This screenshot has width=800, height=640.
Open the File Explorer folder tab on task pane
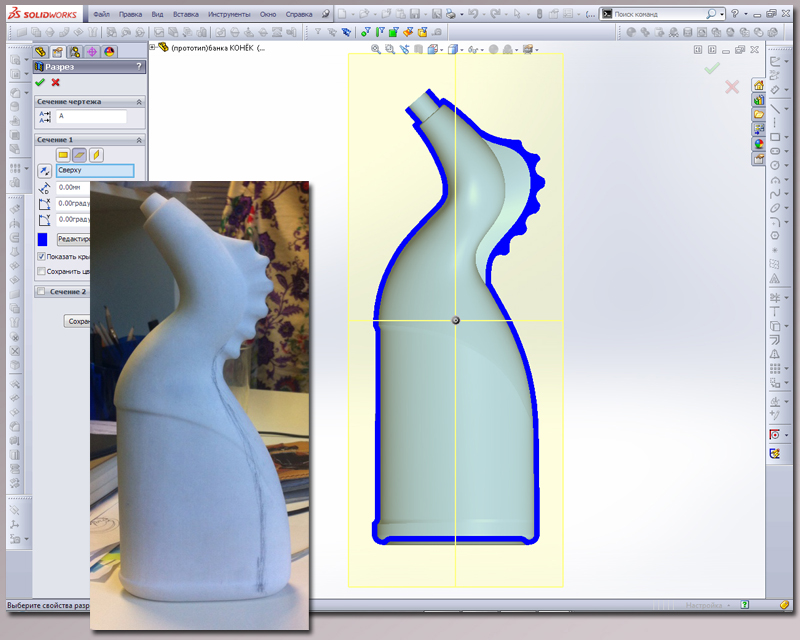click(x=759, y=115)
